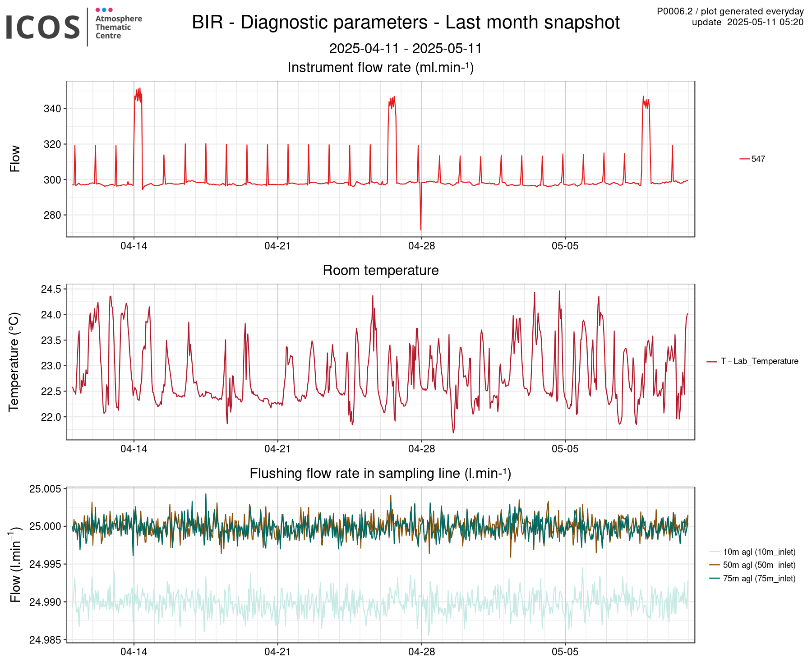The width and height of the screenshot is (812, 663).
Task: Click the 50m agl (50m_inlet) legend label
Action: (759, 565)
